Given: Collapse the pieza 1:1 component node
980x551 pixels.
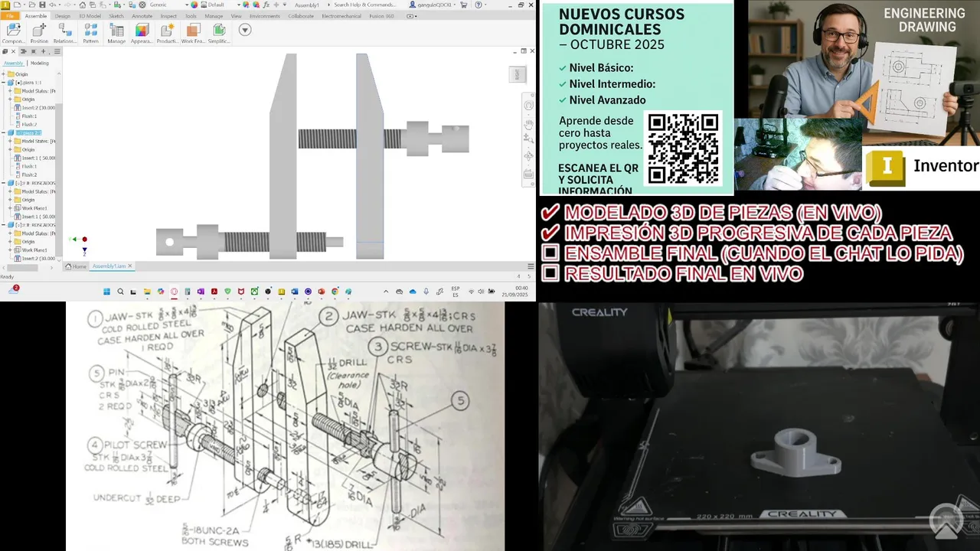Looking at the screenshot, I should [3, 83].
